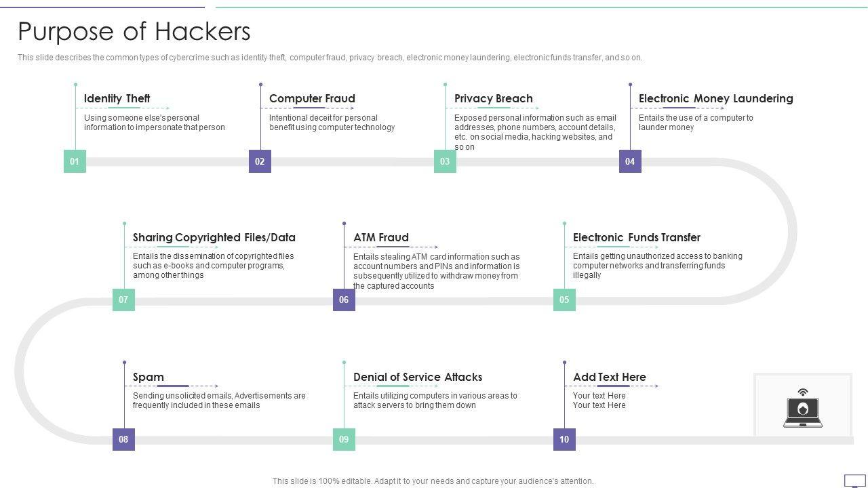Select the purple 06 step marker
The image size is (868, 488).
point(344,300)
